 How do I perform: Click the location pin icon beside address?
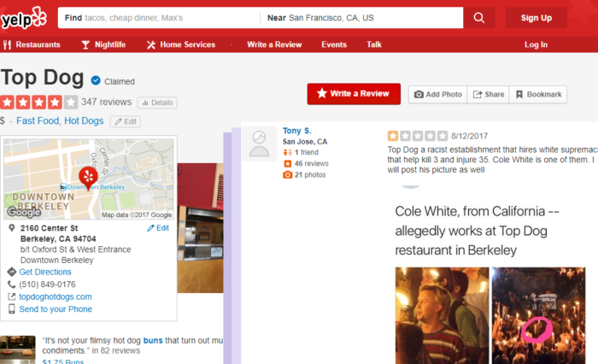(12, 228)
